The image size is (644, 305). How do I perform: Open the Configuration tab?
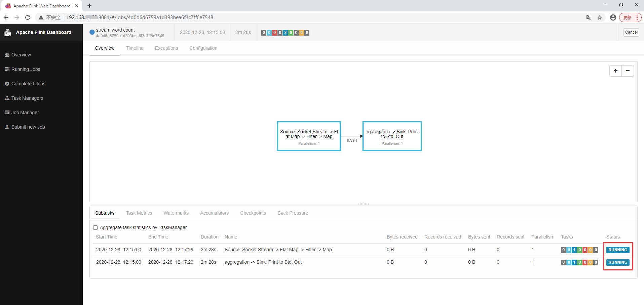click(x=203, y=48)
